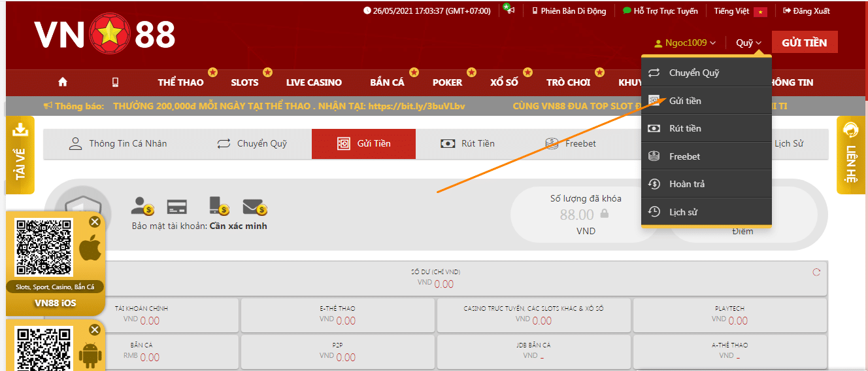The image size is (868, 371).
Task: Click the TẢI VỀ download side tab
Action: point(20,155)
